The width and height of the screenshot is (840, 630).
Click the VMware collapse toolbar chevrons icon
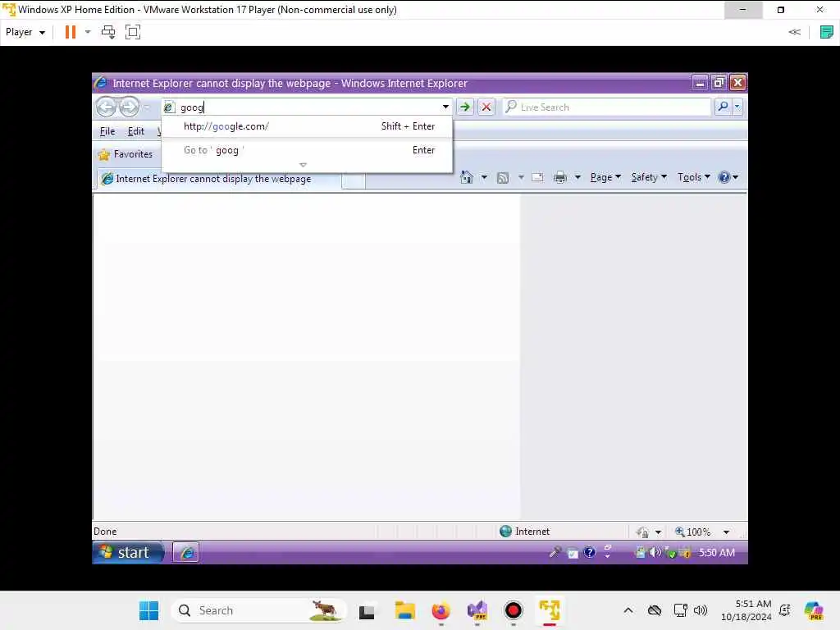click(x=794, y=32)
